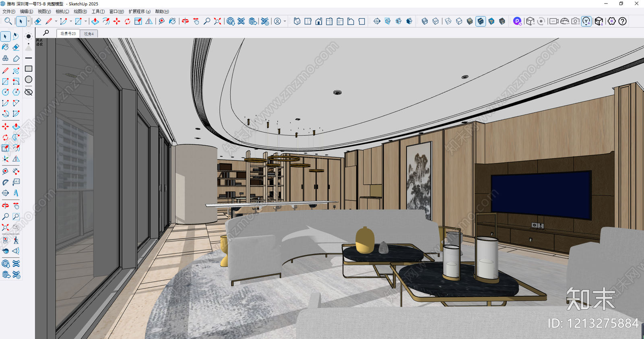Pick the 3D Text tool in left palette
Viewport: 644px width, 339px height.
[16, 193]
